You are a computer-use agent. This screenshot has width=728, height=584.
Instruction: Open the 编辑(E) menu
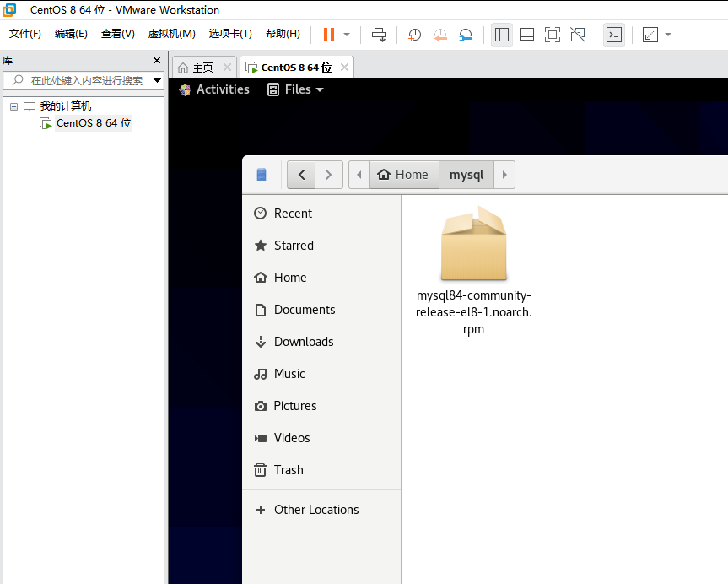pos(71,34)
